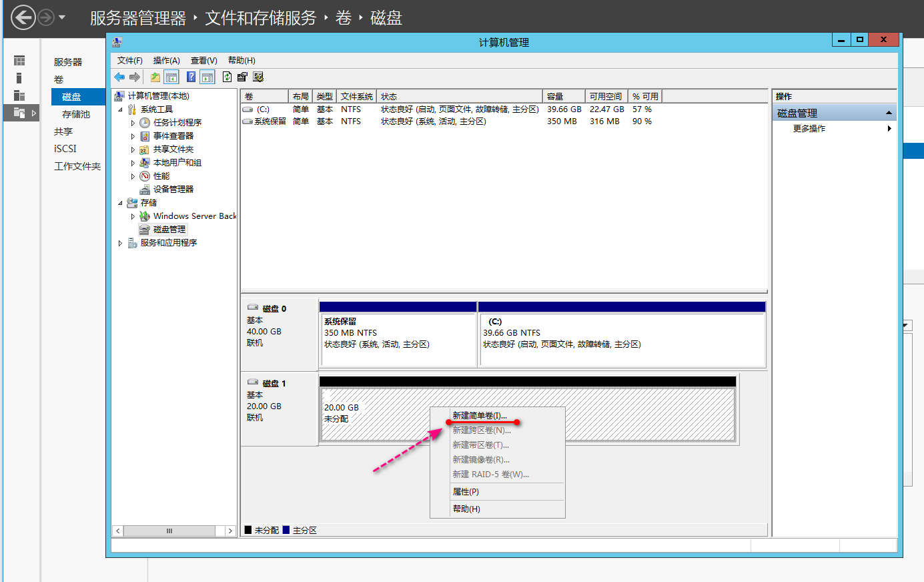Collapse the 系统工具 tree node
The width and height of the screenshot is (924, 582).
pyautogui.click(x=120, y=109)
